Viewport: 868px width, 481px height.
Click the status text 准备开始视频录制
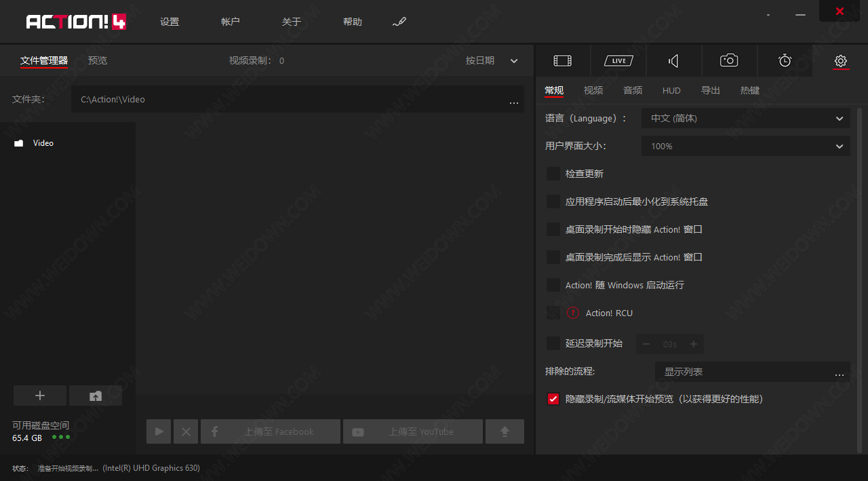(x=68, y=468)
